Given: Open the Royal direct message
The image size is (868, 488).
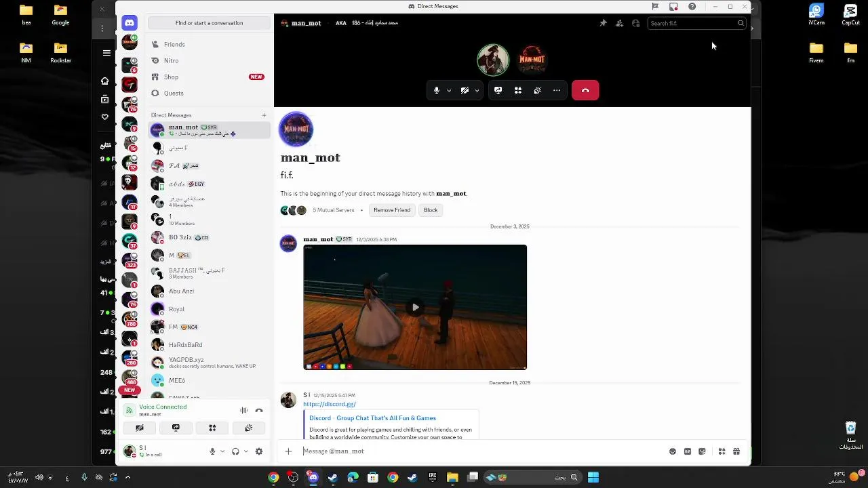Looking at the screenshot, I should pos(209,309).
